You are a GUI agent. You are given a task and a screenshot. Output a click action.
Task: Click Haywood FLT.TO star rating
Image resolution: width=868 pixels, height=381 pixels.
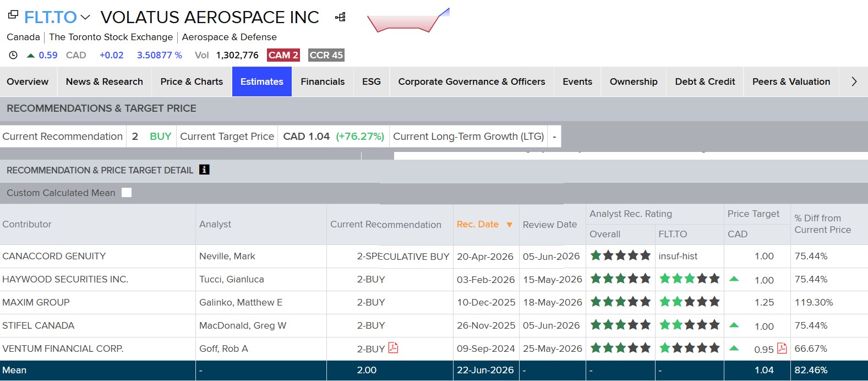click(690, 279)
